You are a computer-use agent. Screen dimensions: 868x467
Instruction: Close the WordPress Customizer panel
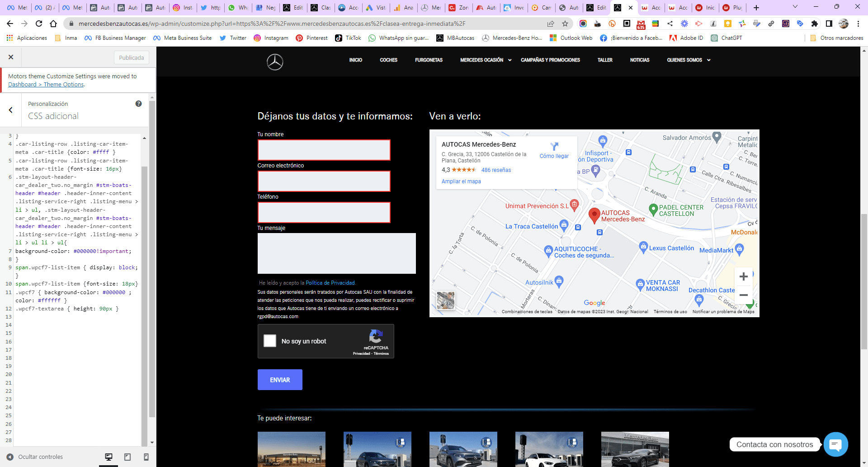tap(11, 57)
